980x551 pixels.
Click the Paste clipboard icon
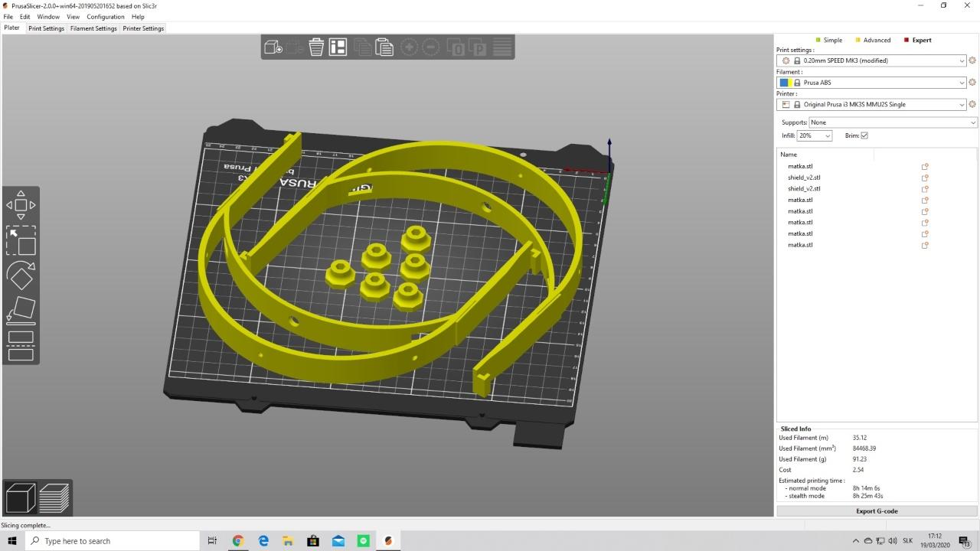click(x=384, y=47)
